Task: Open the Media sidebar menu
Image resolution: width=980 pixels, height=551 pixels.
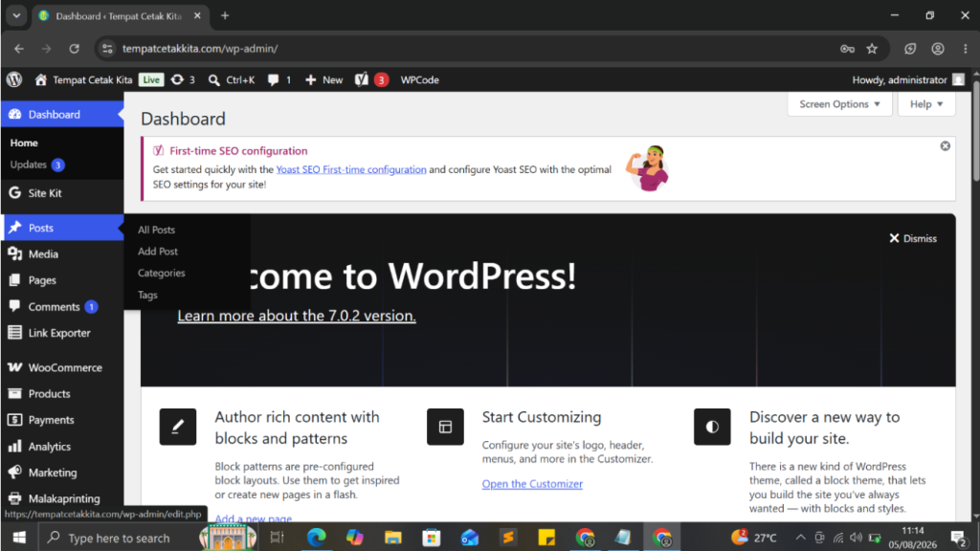Action: coord(62,253)
